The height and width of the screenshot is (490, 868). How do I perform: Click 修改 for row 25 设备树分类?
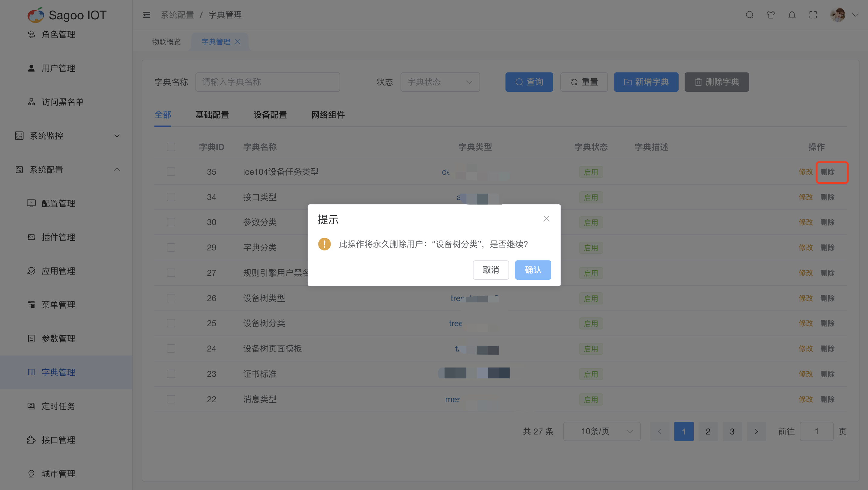(x=806, y=323)
